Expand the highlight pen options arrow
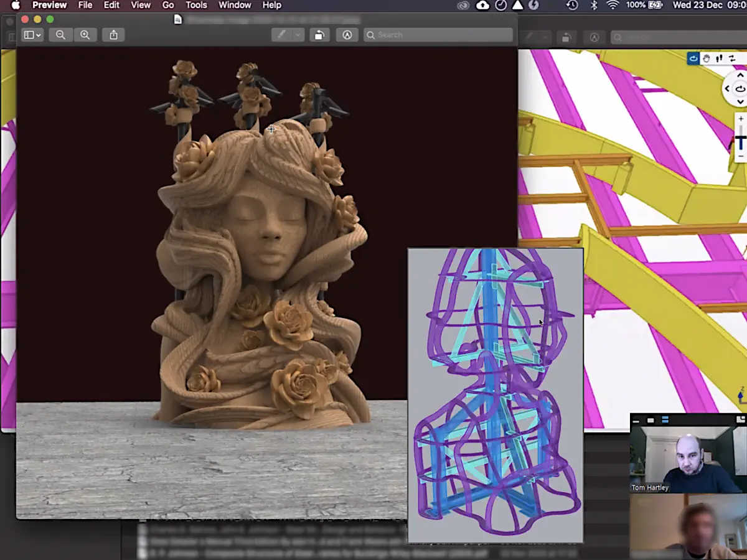This screenshot has width=747, height=560. coord(298,35)
